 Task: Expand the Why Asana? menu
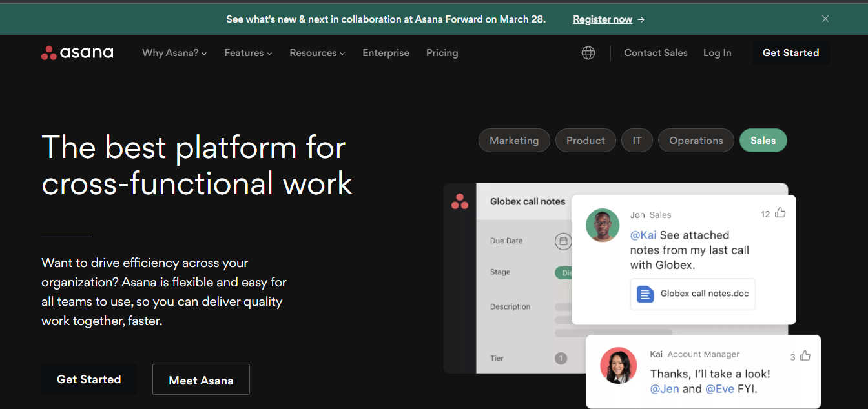[x=174, y=53]
